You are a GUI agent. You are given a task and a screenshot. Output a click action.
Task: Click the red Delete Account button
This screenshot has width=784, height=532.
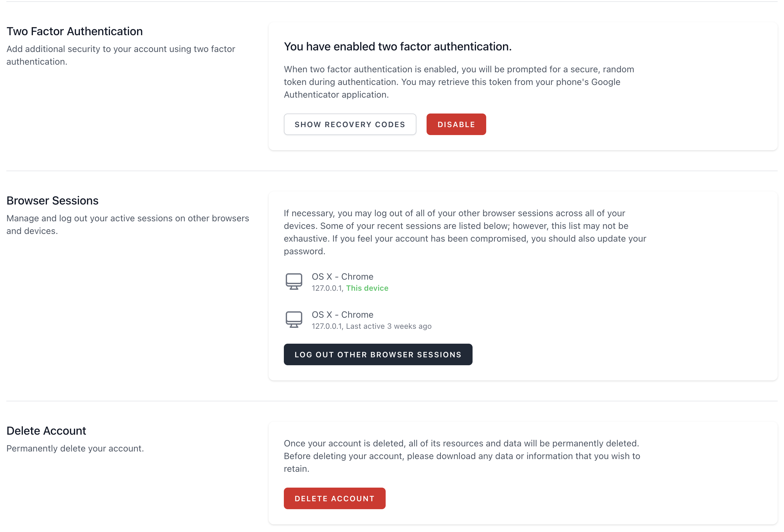(334, 498)
